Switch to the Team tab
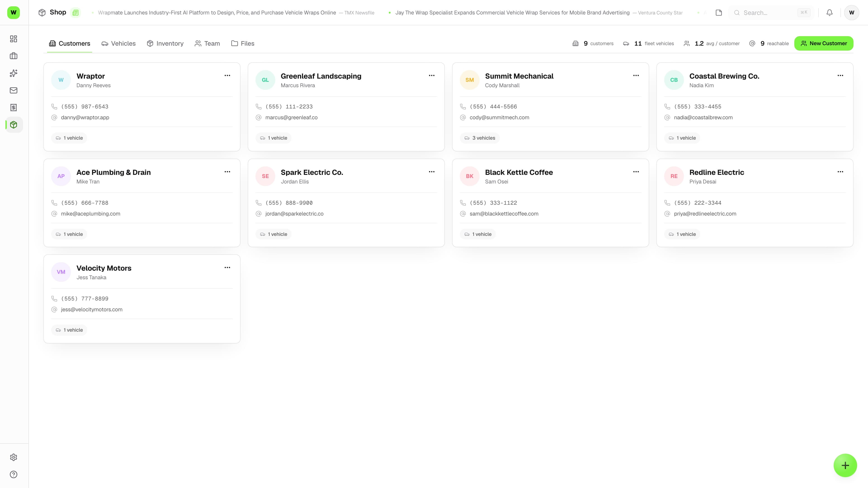Screen dimensions: 868x488 click(x=207, y=43)
